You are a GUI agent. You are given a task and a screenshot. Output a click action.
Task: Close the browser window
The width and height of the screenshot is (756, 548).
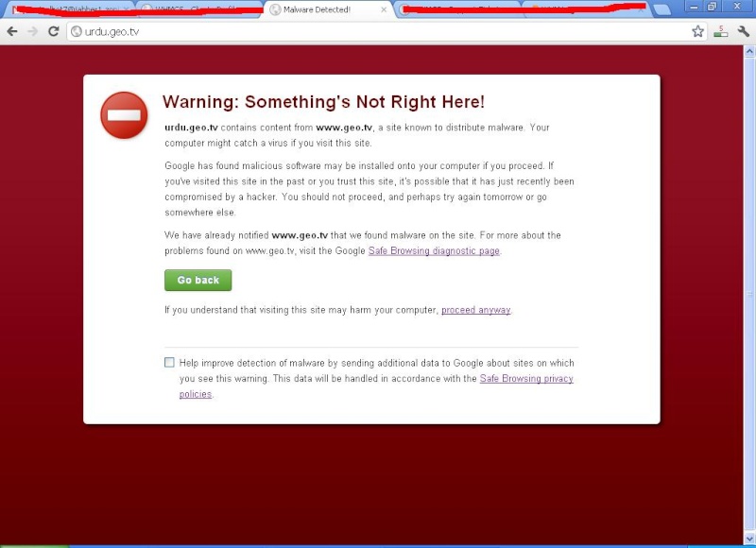coord(738,7)
